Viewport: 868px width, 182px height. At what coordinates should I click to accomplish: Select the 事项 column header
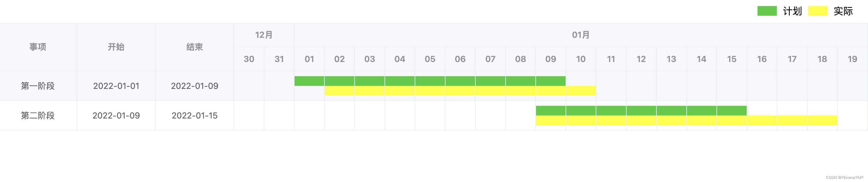tap(38, 47)
